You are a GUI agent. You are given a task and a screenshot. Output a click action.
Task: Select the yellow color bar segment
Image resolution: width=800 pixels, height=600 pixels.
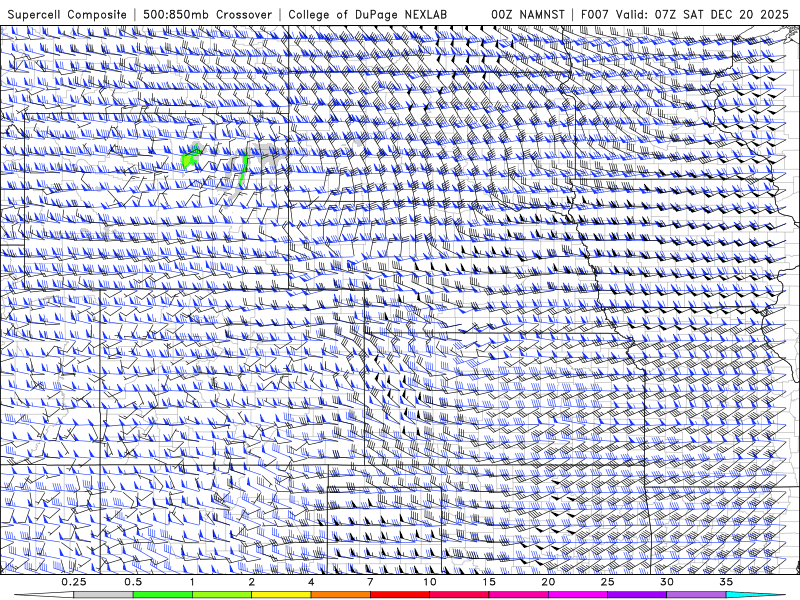tap(281, 595)
